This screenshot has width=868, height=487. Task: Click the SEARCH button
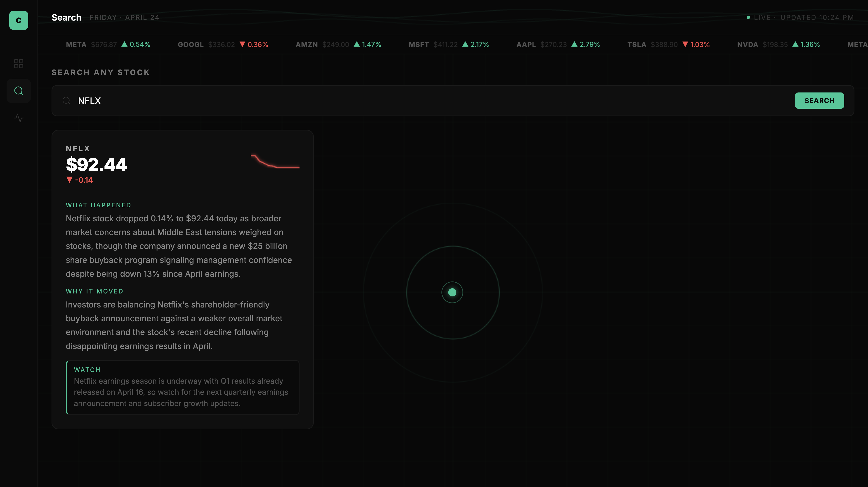tap(819, 100)
